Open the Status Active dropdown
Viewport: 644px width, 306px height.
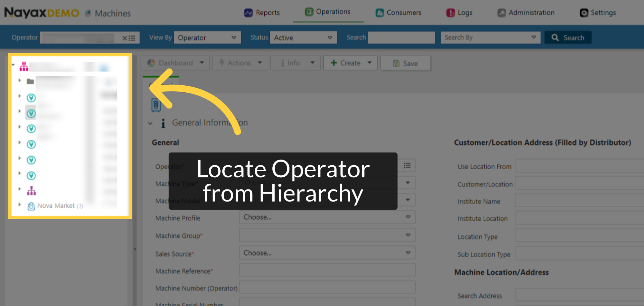pos(303,38)
